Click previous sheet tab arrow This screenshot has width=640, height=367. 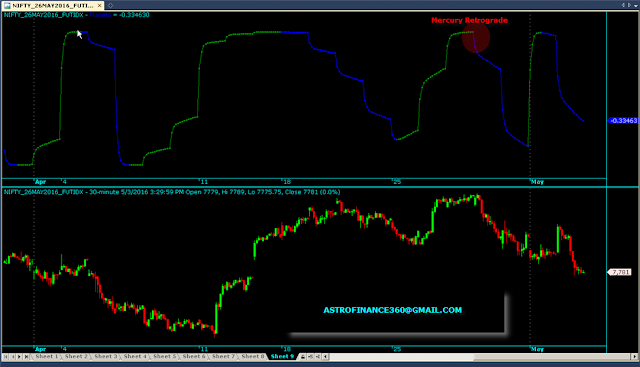coord(13,357)
